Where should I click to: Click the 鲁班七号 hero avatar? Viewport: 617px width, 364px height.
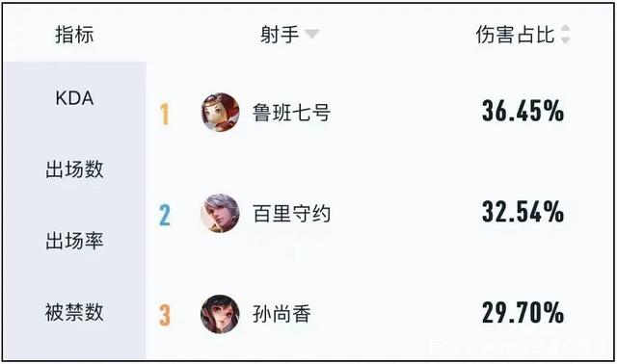[220, 113]
